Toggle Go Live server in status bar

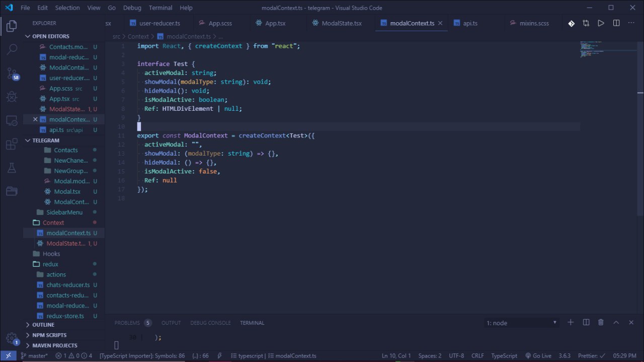point(538,356)
